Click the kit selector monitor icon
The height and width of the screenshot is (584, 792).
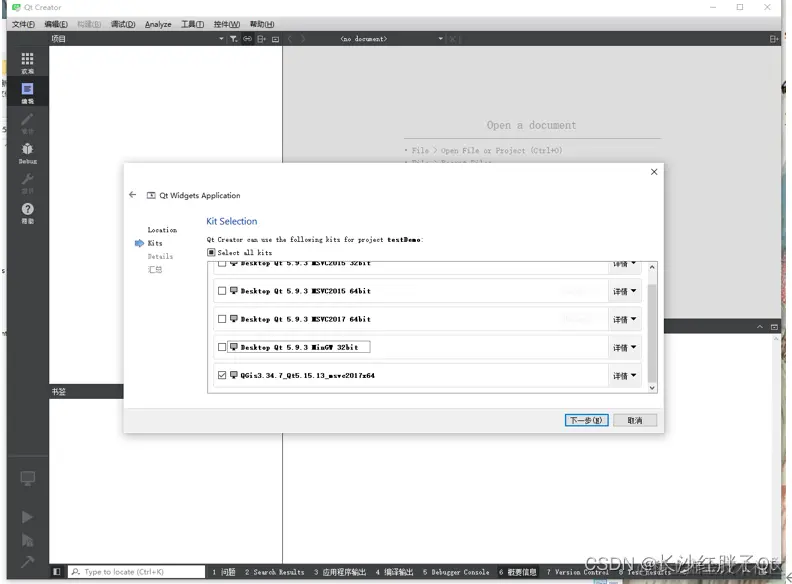tap(27, 478)
